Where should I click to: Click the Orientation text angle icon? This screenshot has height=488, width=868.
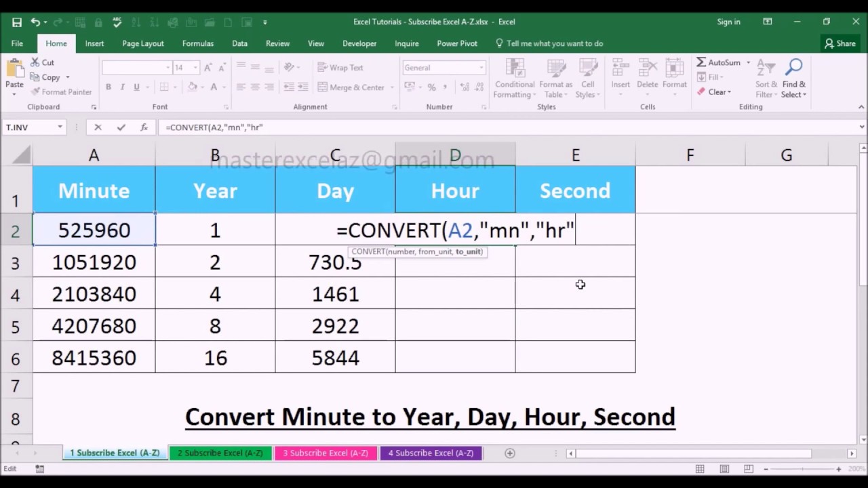290,68
